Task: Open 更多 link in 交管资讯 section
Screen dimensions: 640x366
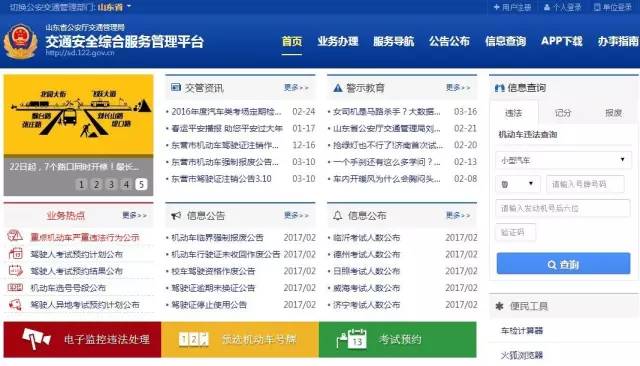Action: (x=296, y=88)
